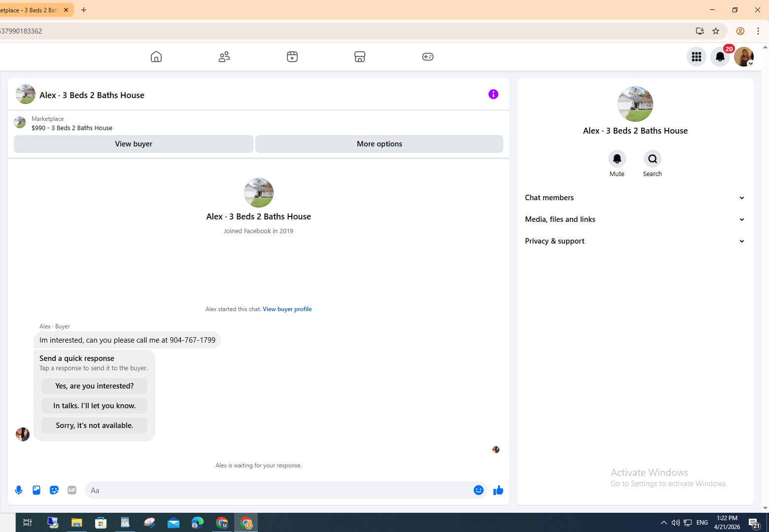
Task: Choose a sticker icon
Action: [x=54, y=490]
